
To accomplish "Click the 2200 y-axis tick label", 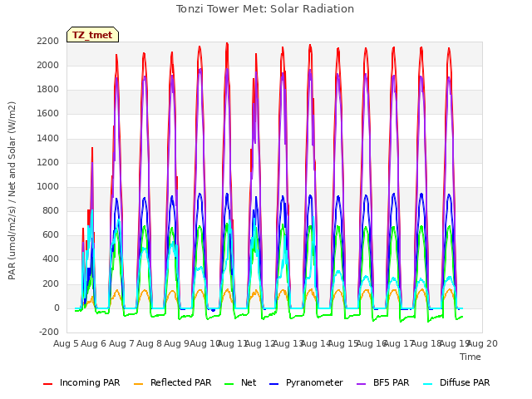I will [x=48, y=42].
